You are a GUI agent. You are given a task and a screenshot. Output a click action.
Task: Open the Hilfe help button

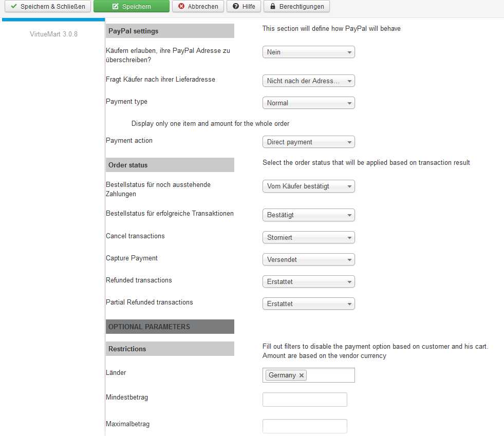click(x=244, y=7)
